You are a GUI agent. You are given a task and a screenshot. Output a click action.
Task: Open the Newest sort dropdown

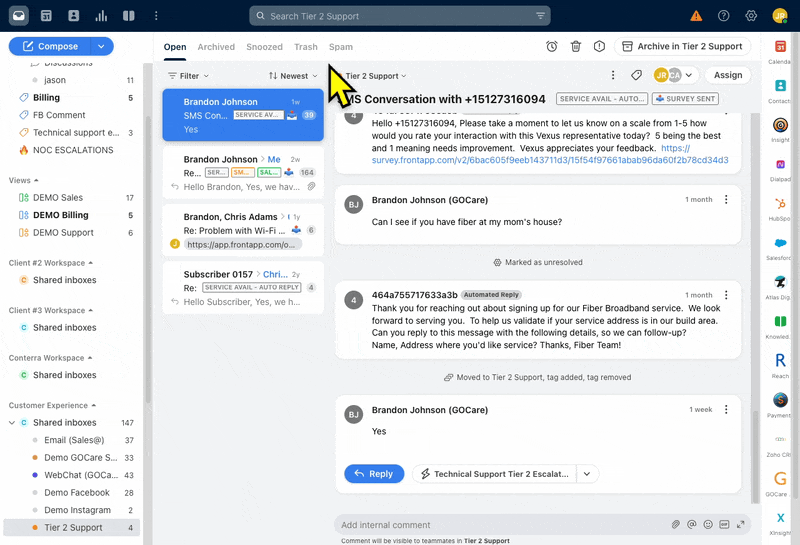tap(293, 76)
